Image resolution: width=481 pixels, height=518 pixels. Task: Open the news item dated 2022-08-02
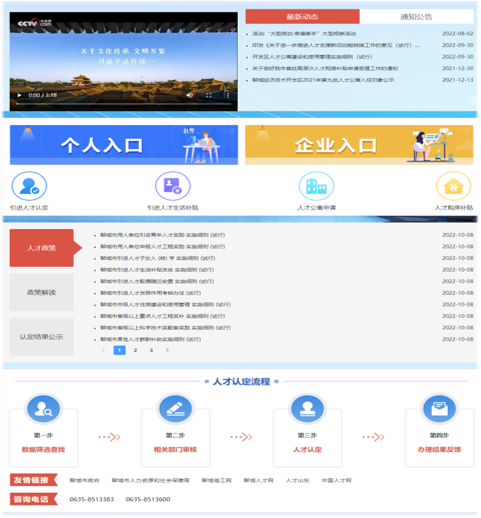304,34
